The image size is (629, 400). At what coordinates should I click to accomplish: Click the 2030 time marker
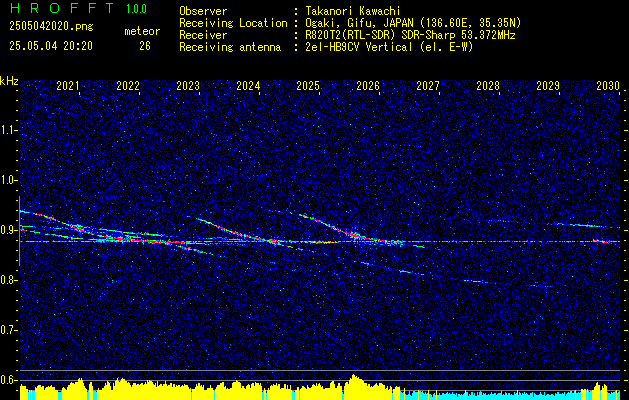tap(608, 86)
